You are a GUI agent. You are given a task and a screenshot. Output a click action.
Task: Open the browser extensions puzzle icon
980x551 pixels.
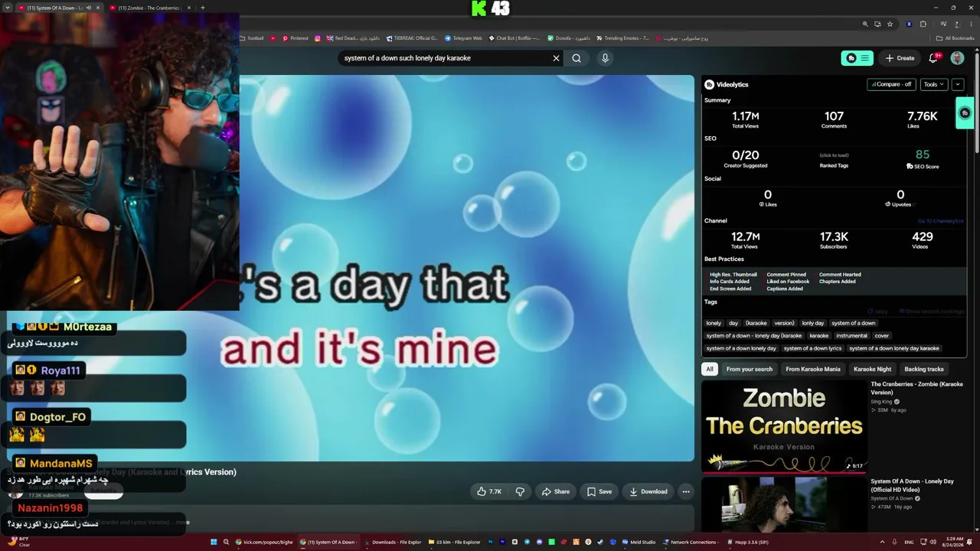tap(923, 24)
